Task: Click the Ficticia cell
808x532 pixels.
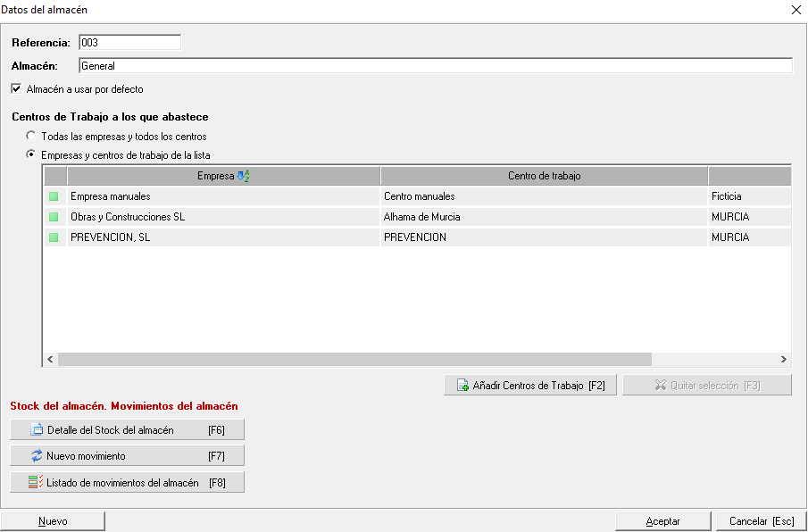Action: (x=750, y=196)
